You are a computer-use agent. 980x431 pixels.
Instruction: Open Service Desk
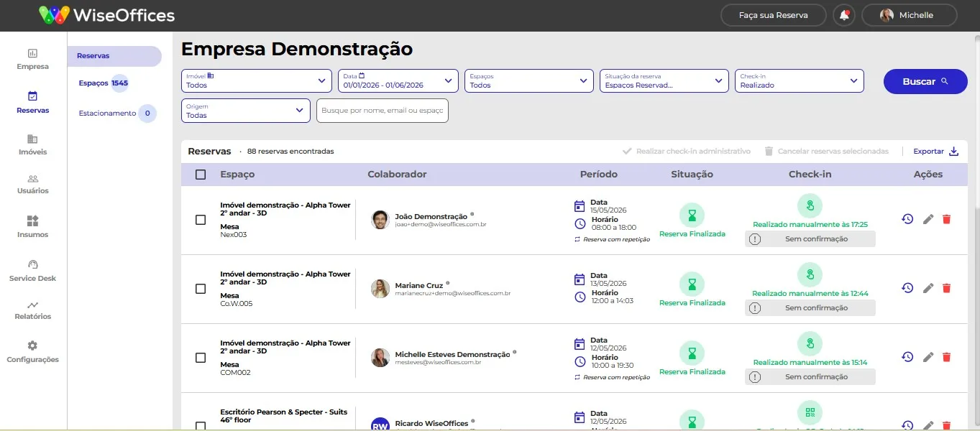click(x=33, y=271)
